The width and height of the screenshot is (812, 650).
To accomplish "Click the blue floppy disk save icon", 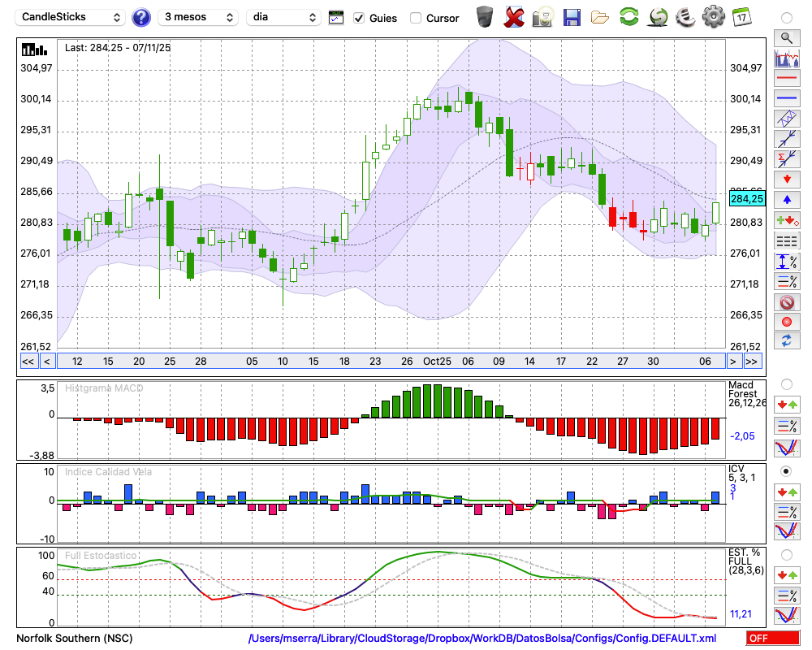I will pos(572,16).
